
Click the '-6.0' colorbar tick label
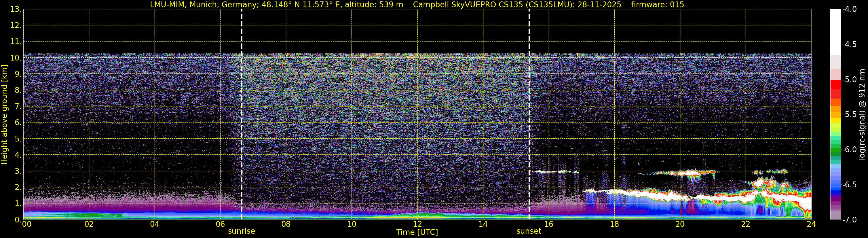[849, 150]
